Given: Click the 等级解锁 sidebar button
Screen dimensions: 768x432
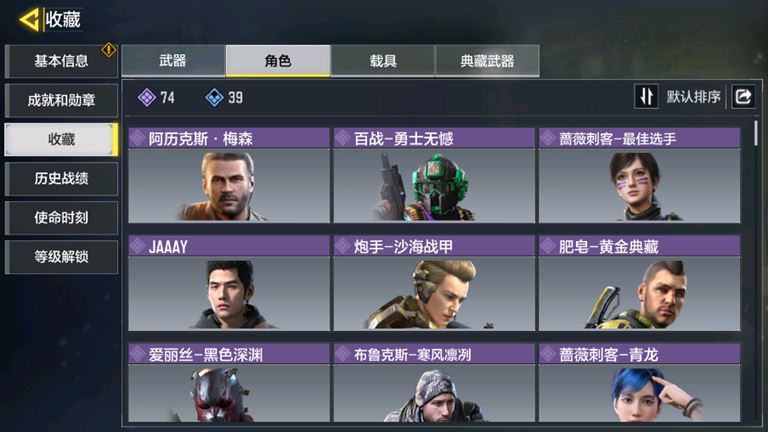Looking at the screenshot, I should pyautogui.click(x=61, y=257).
